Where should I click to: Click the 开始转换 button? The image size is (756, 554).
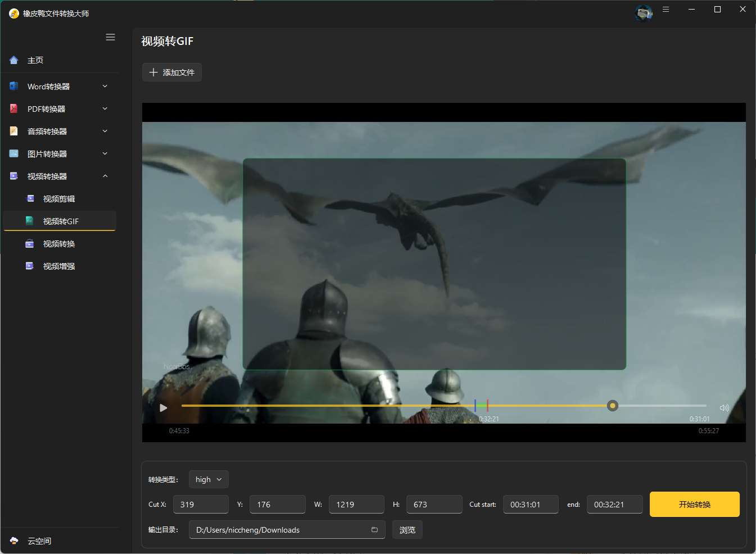click(x=694, y=504)
